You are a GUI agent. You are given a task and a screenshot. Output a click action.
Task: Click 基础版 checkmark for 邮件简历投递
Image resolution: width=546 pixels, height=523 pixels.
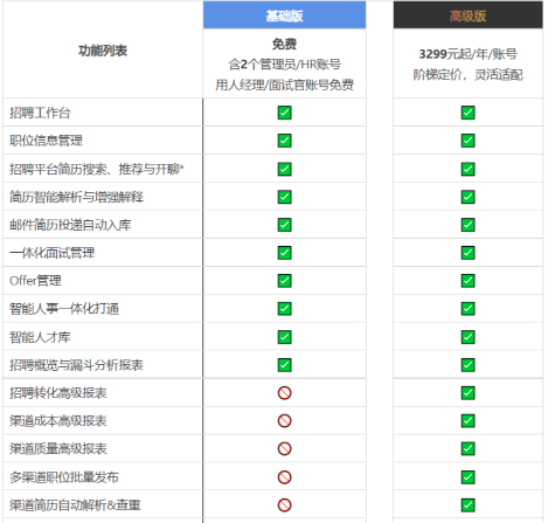coord(284,225)
